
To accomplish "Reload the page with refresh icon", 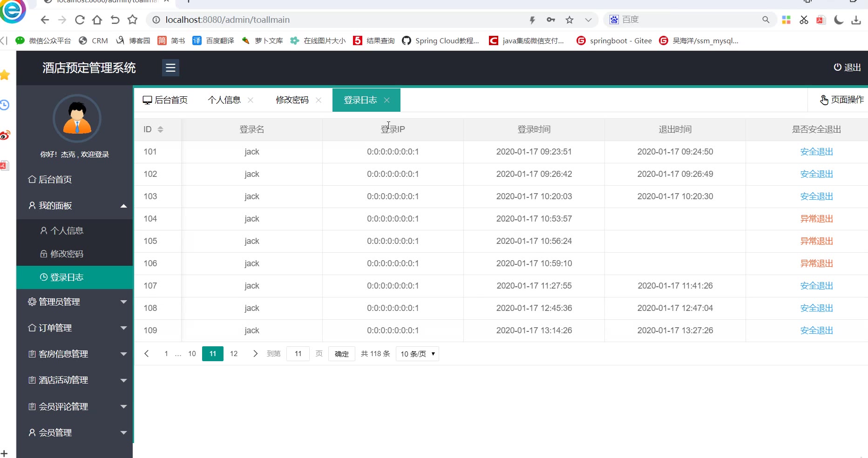I will [x=80, y=20].
